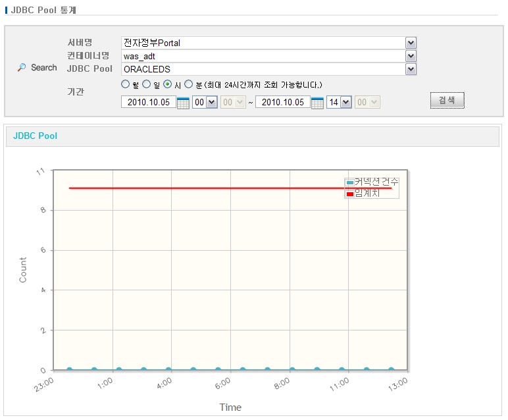This screenshot has height=420, width=508.
Task: Expand the 컨테이너명 dropdown showing was_adt
Action: point(411,56)
